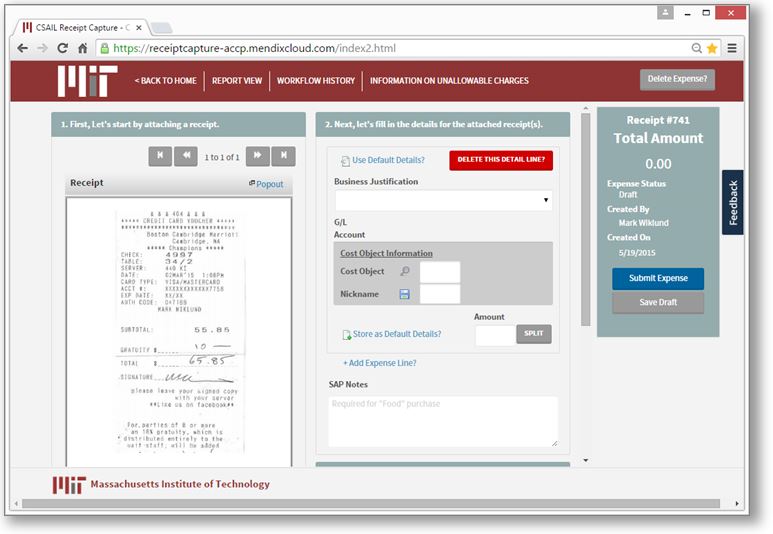The width and height of the screenshot is (773, 534).
Task: Click the Nickname input field
Action: pyautogui.click(x=440, y=294)
